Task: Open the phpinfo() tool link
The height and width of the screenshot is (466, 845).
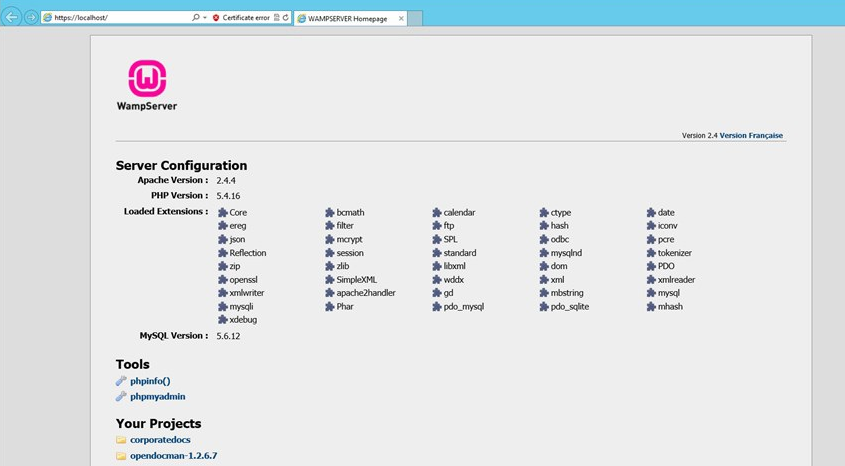Action: (150, 381)
